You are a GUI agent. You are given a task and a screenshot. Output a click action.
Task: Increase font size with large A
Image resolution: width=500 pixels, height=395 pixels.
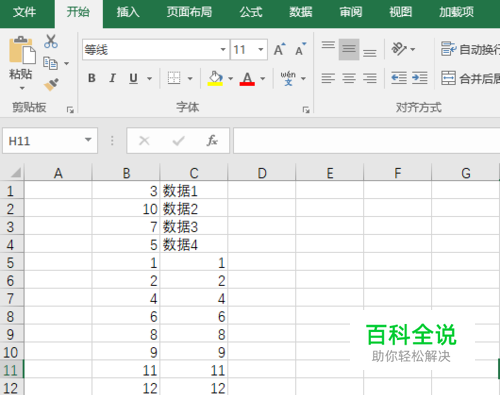[279, 49]
